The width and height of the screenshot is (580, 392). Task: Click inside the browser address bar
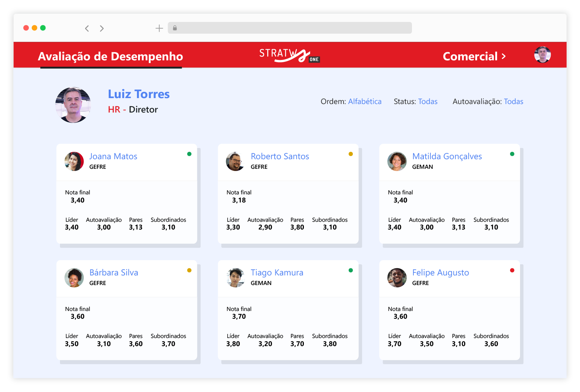tap(290, 28)
